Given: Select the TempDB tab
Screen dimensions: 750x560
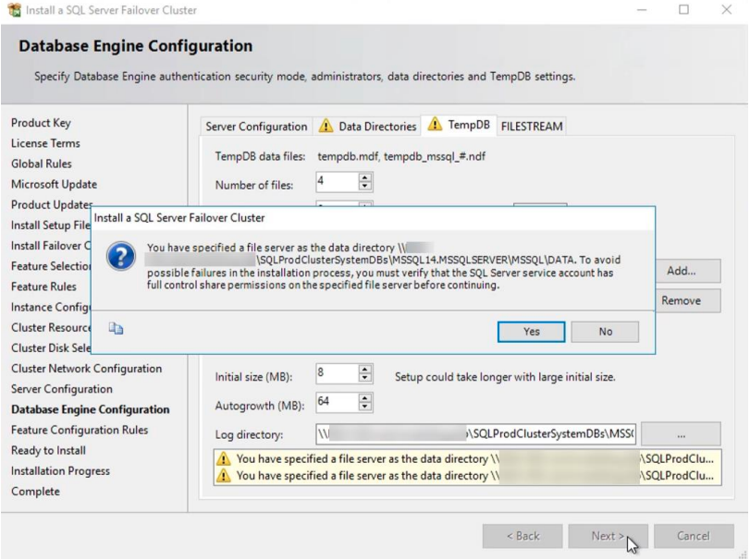Looking at the screenshot, I should coord(459,125).
